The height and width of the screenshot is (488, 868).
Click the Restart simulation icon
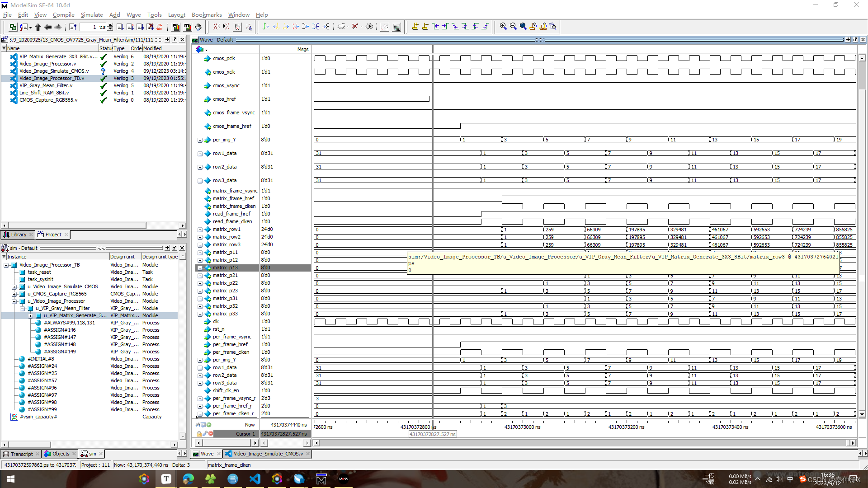coord(73,27)
